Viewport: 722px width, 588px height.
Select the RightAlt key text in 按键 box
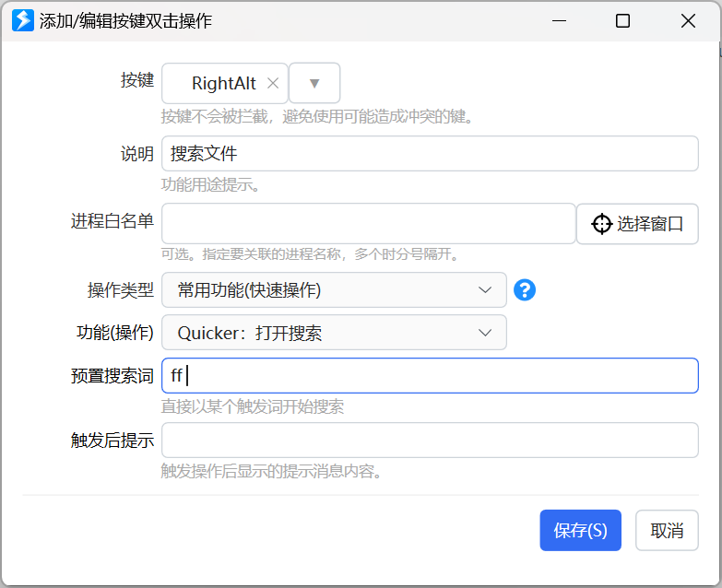[x=223, y=83]
